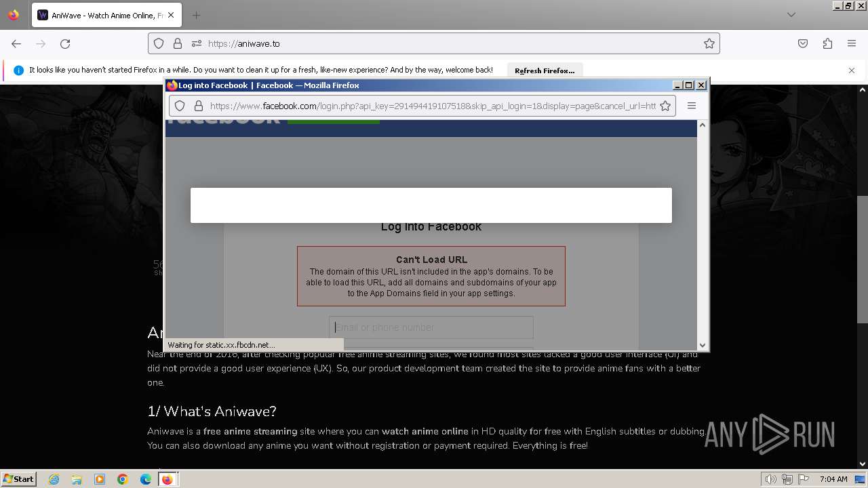
Task: Open tracking protection shield in main window
Action: tap(159, 43)
